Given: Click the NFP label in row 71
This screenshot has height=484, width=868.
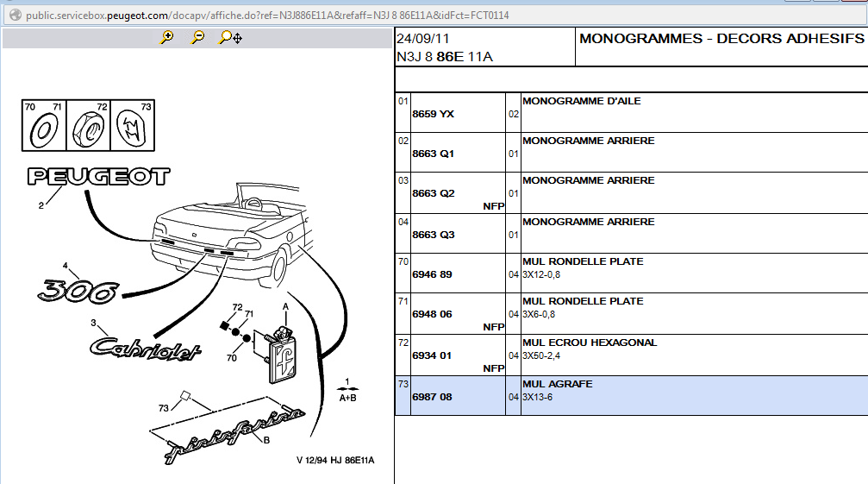Looking at the screenshot, I should tap(493, 327).
